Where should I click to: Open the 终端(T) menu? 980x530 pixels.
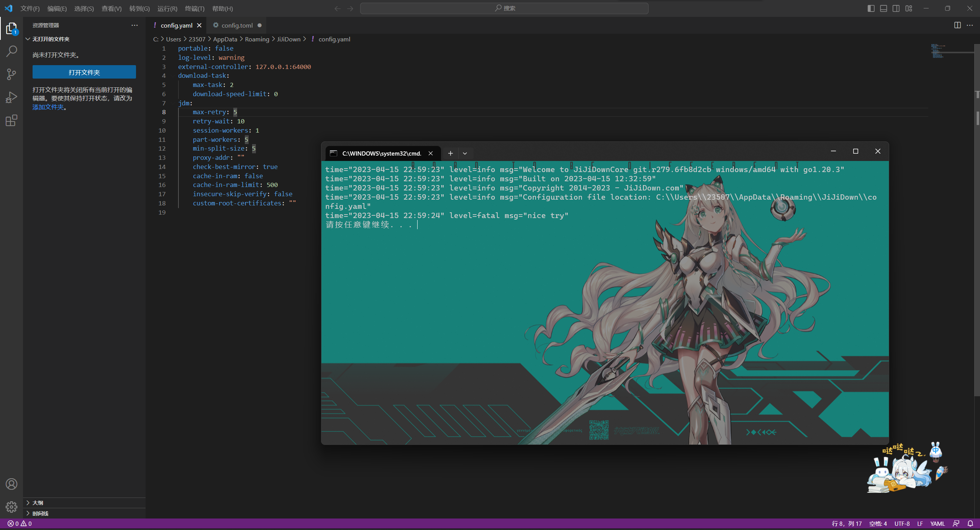[195, 8]
